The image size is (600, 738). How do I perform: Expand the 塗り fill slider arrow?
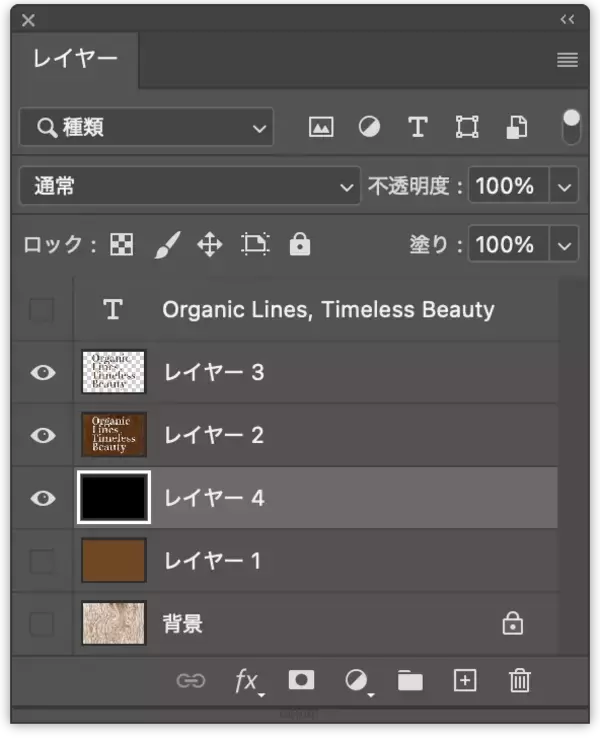564,245
